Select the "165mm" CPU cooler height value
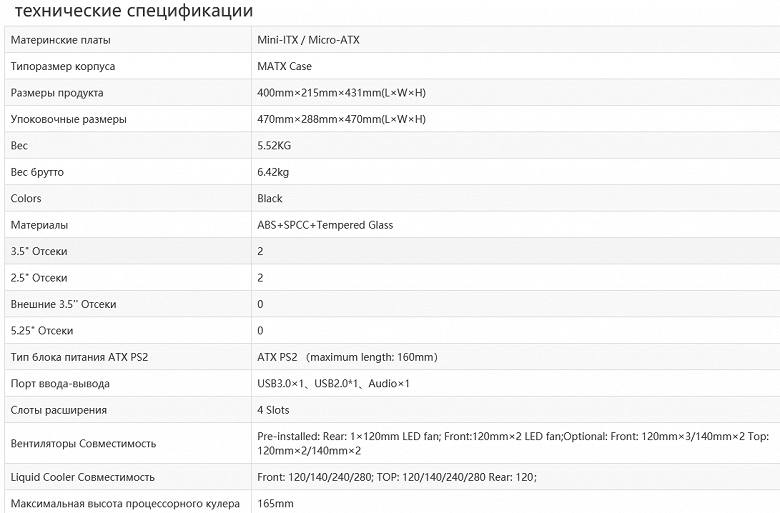 tap(275, 504)
